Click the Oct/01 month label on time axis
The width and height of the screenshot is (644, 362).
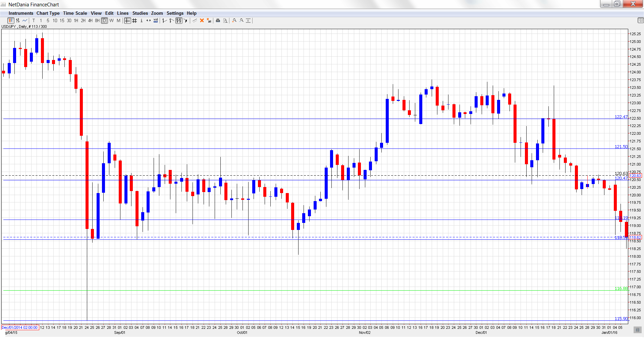pyautogui.click(x=242, y=333)
